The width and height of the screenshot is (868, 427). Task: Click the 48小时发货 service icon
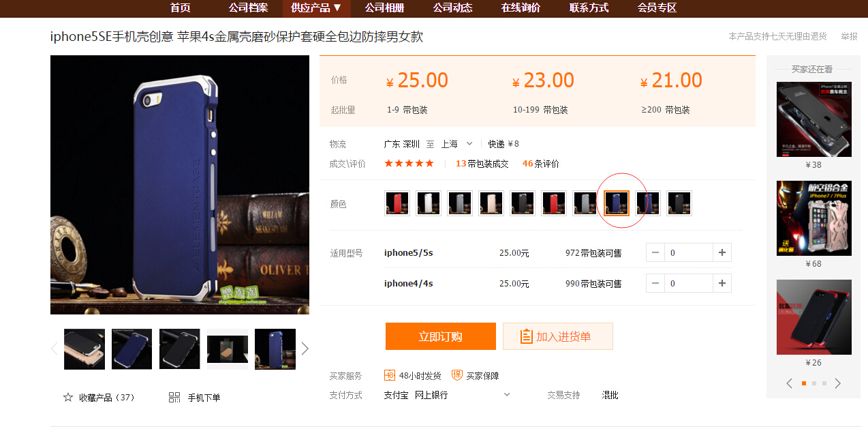point(390,375)
